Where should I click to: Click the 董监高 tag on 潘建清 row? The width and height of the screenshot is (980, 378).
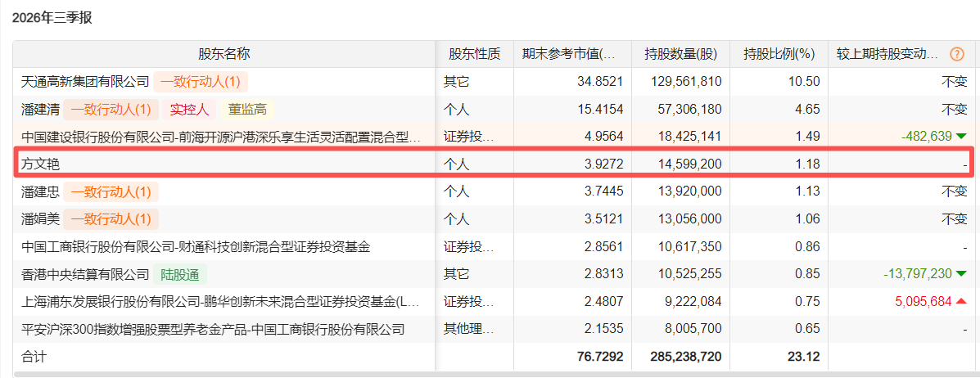[x=247, y=110]
